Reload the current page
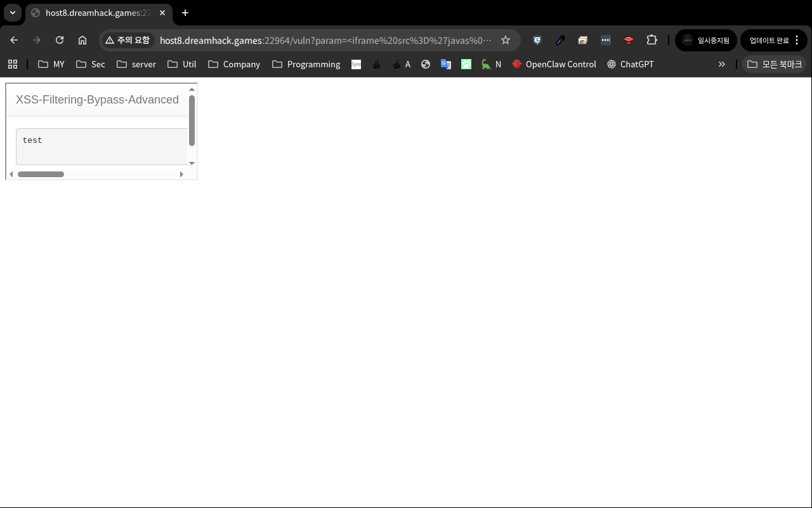812x508 pixels. point(60,40)
